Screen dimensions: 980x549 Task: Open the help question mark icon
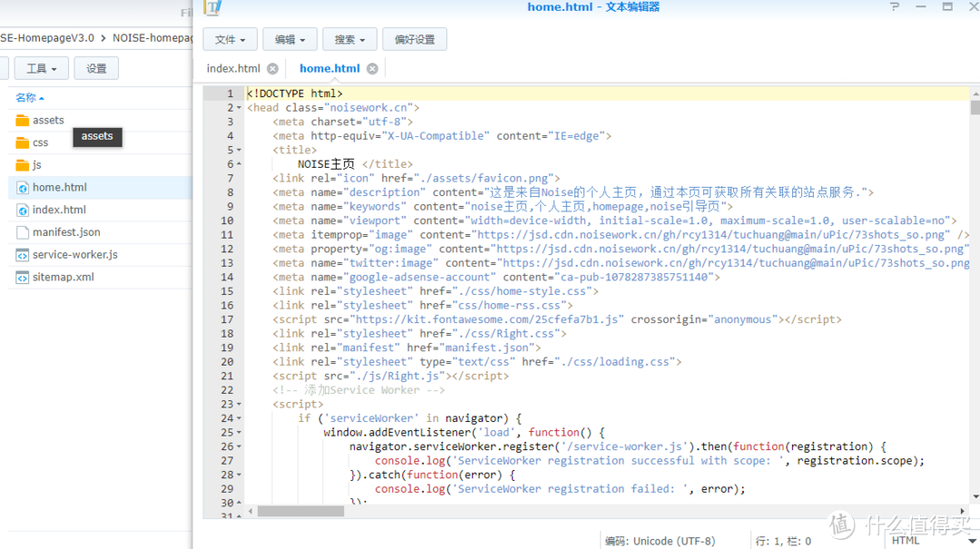(895, 7)
